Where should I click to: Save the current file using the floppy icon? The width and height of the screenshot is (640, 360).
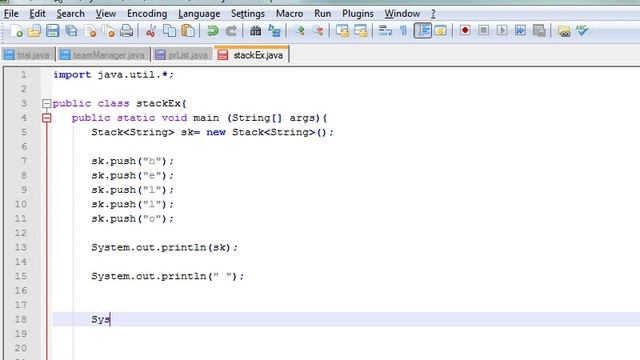[53, 31]
